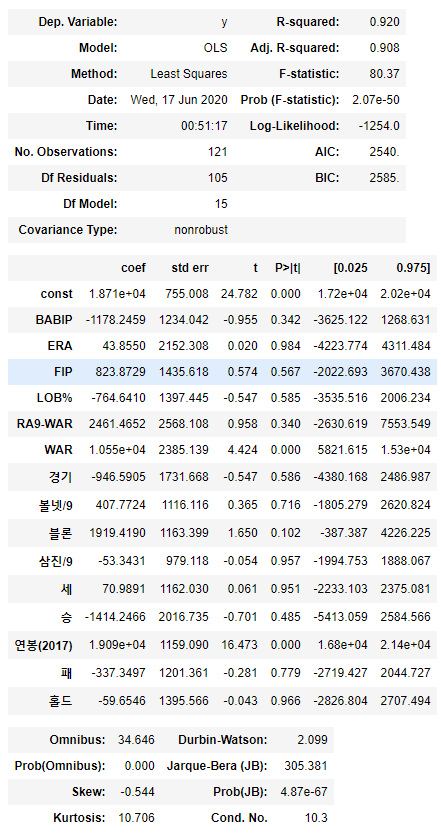Select the highlighted FIP row label
441x836 pixels.
pyautogui.click(x=63, y=372)
